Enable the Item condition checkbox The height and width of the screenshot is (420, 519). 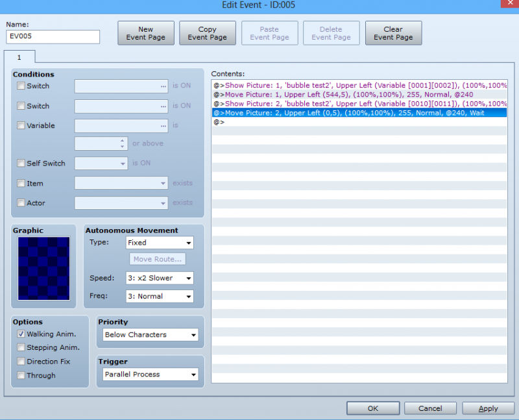coord(21,183)
